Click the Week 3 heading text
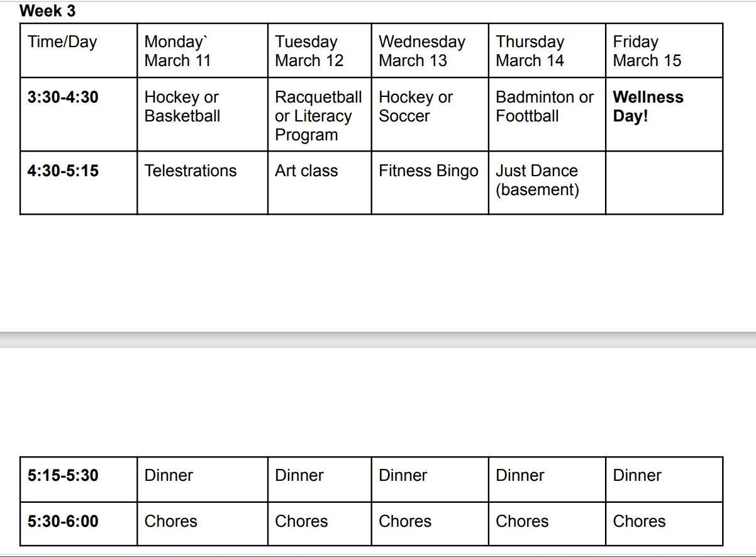Image resolution: width=756 pixels, height=557 pixels. (48, 11)
